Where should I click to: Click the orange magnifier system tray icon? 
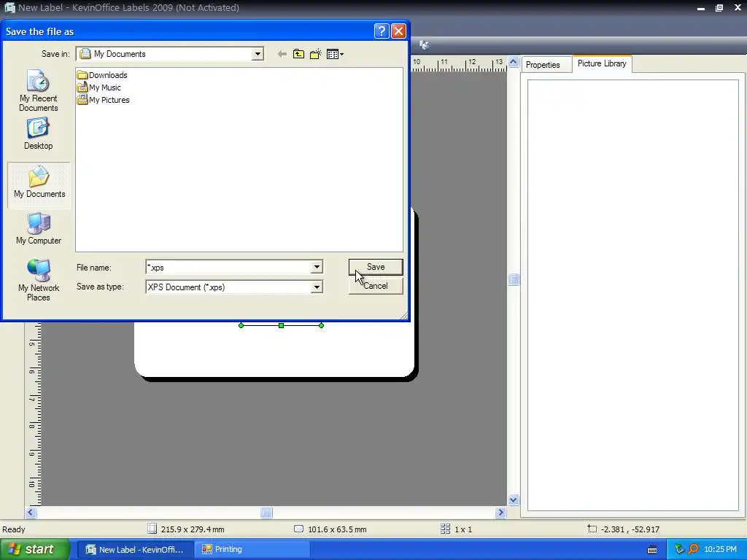click(693, 550)
